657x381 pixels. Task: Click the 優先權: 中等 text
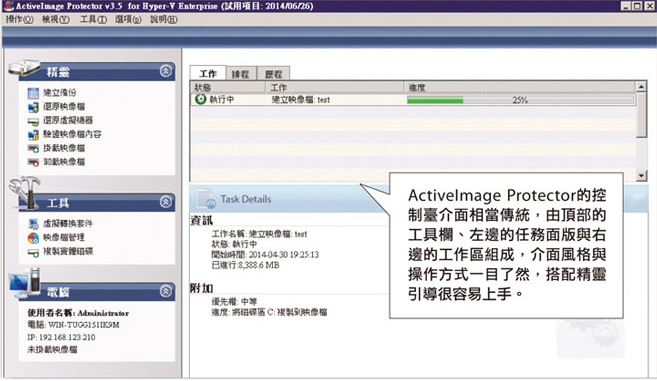234,301
